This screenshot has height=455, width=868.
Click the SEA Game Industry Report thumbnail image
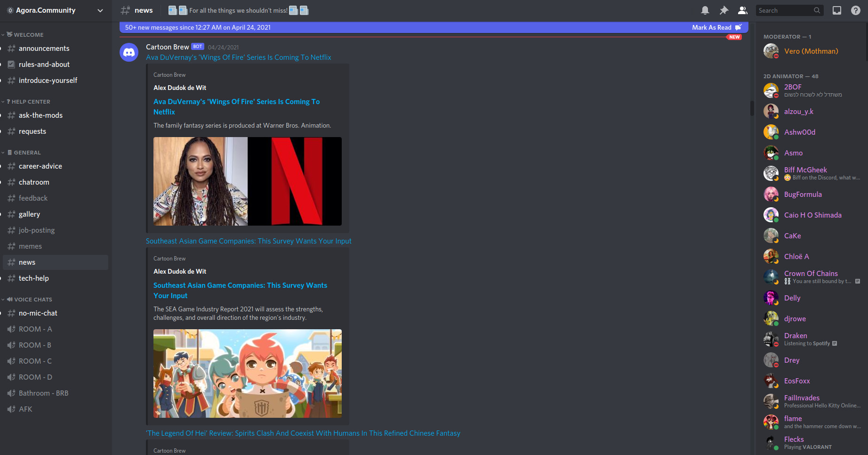point(247,374)
